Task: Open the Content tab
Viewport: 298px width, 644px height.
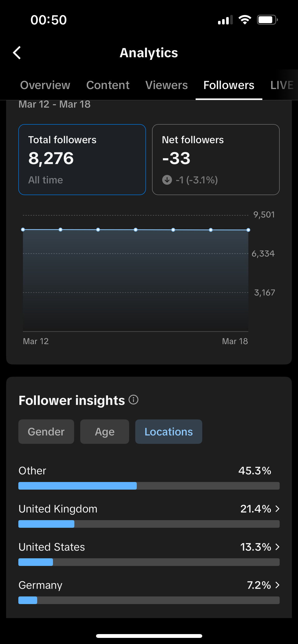Action: point(108,85)
